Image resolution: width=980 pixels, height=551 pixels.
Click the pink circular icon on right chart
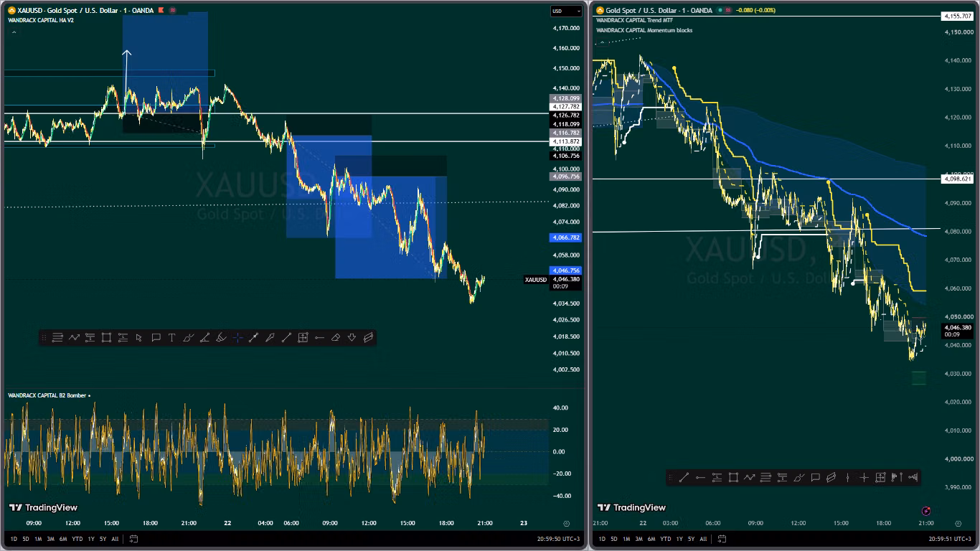926,511
